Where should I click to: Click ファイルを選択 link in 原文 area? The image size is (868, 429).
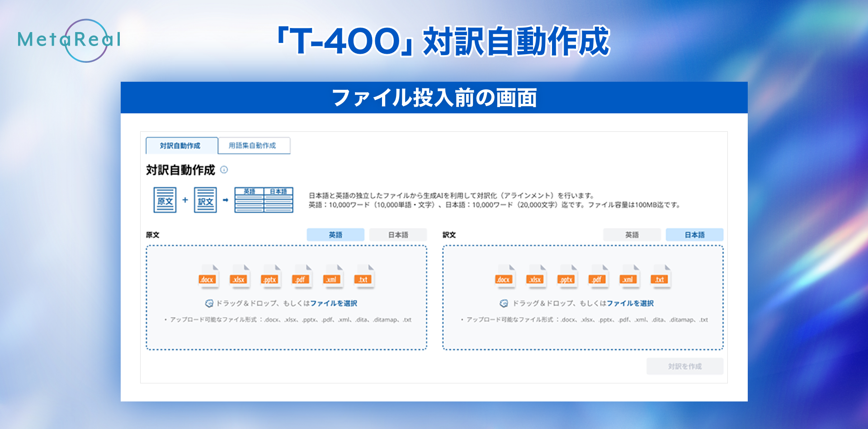click(x=334, y=303)
